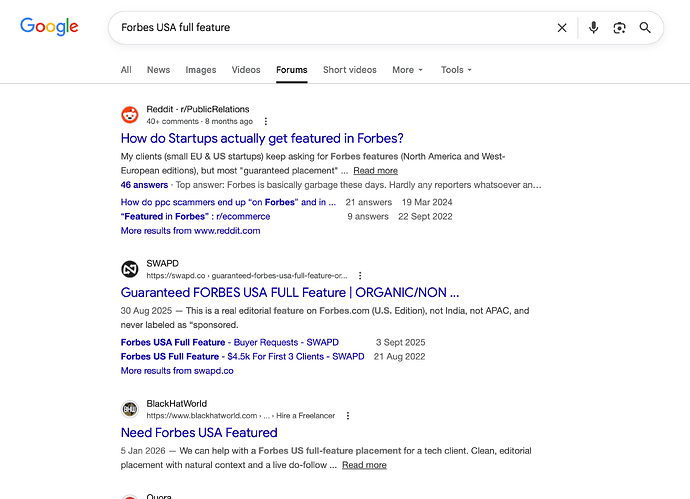Switch to the Videos tab
690x499 pixels.
(x=246, y=70)
